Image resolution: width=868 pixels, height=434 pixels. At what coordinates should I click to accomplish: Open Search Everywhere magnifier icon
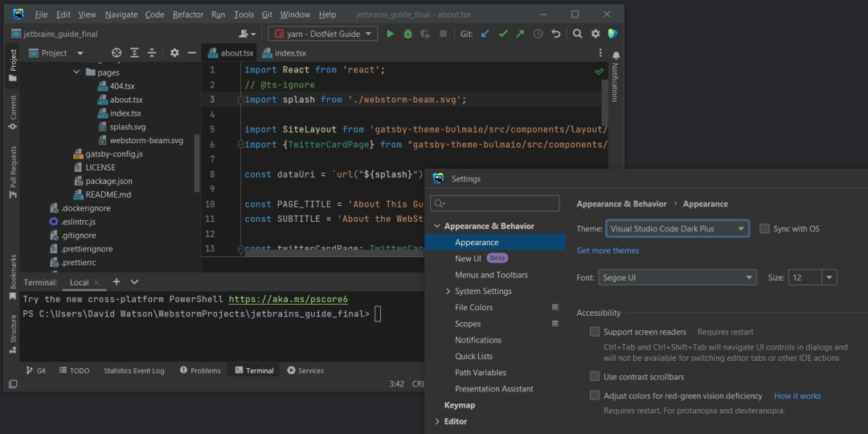click(577, 34)
